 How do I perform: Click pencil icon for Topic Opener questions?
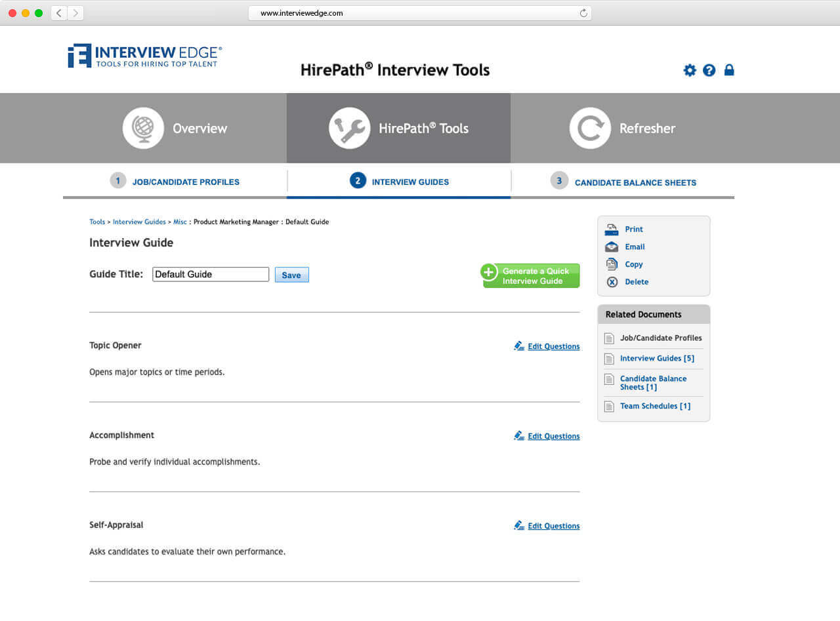click(519, 346)
